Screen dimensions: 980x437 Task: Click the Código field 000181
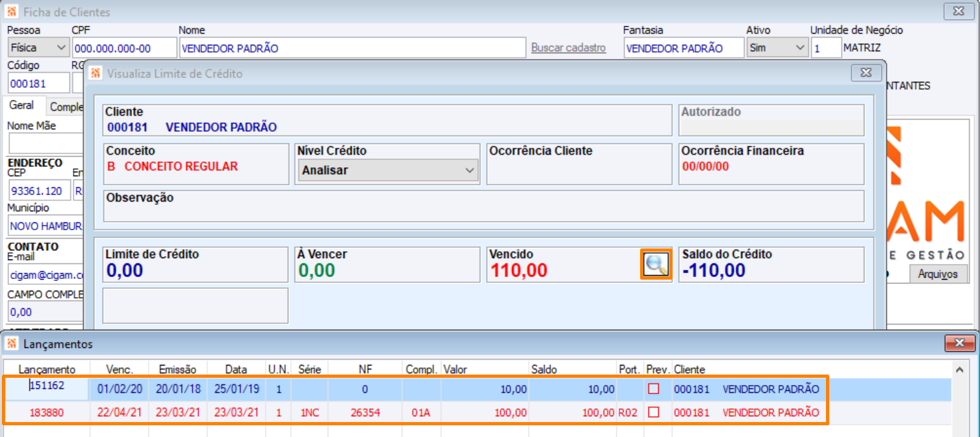tap(38, 83)
